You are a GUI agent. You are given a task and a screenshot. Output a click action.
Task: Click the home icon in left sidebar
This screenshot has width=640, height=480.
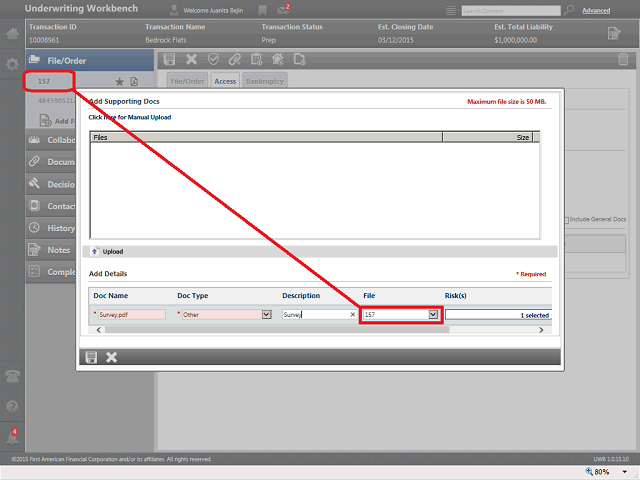(12, 33)
